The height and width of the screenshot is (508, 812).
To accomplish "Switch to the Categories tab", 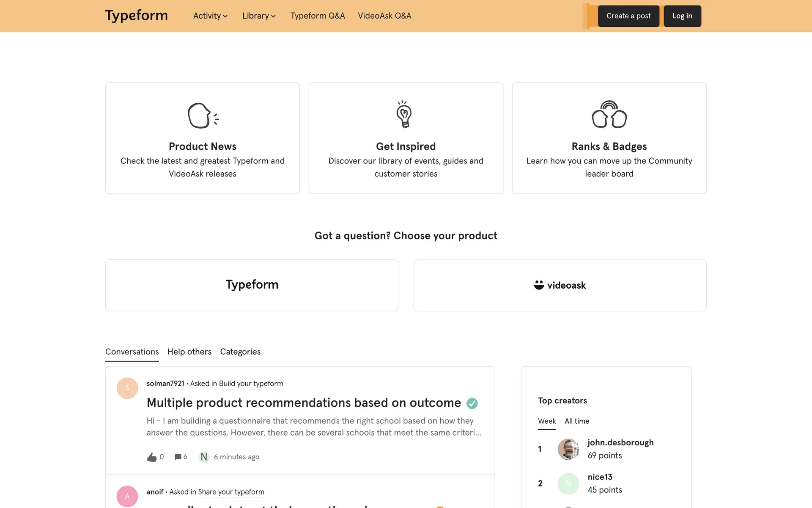I will [x=240, y=352].
